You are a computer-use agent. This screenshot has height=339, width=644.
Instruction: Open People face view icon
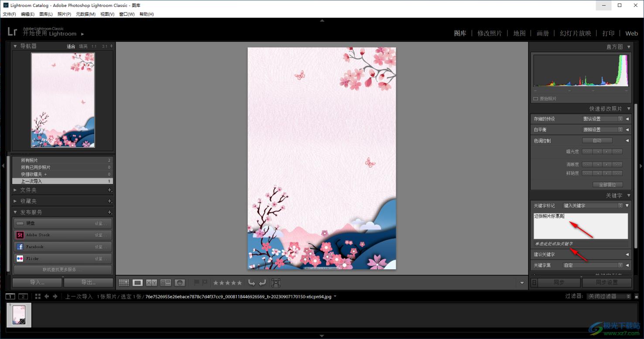tap(180, 283)
